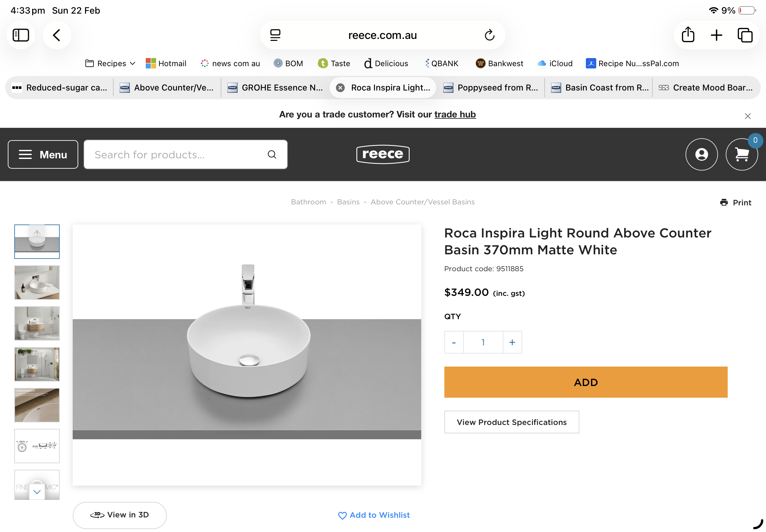This screenshot has height=532, width=766.
Task: Expand the Recipes bookmarks folder
Action: coord(110,63)
